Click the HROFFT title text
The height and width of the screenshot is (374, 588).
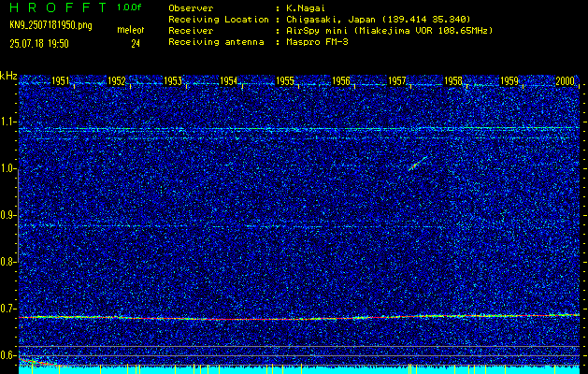pyautogui.click(x=58, y=7)
